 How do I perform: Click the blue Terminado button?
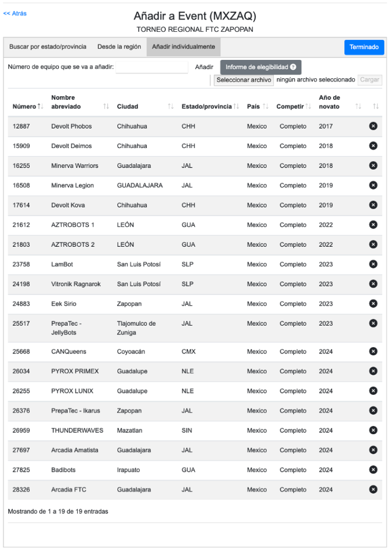point(364,48)
